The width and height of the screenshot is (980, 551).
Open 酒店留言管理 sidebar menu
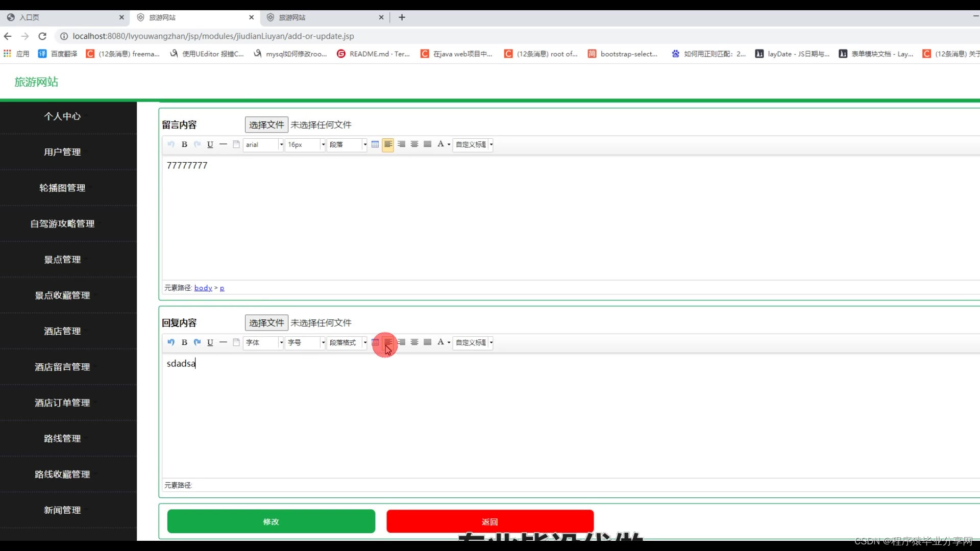click(62, 367)
